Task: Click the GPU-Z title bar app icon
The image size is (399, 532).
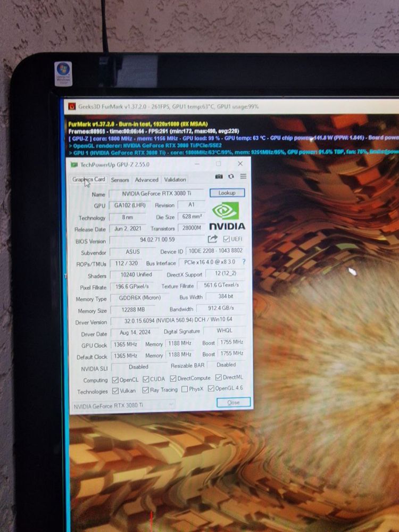Action: (74, 165)
